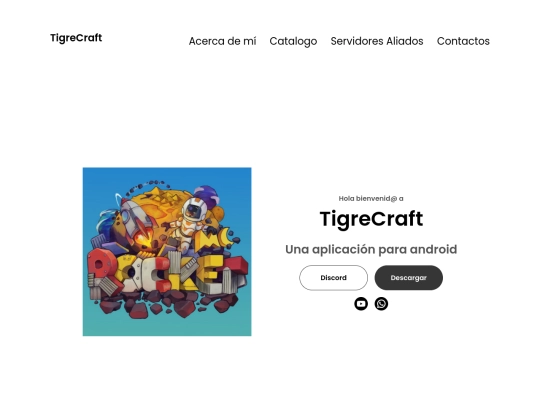Viewport: 540px width, 405px height.
Task: Click the purple planet in the artwork
Action: [206, 196]
